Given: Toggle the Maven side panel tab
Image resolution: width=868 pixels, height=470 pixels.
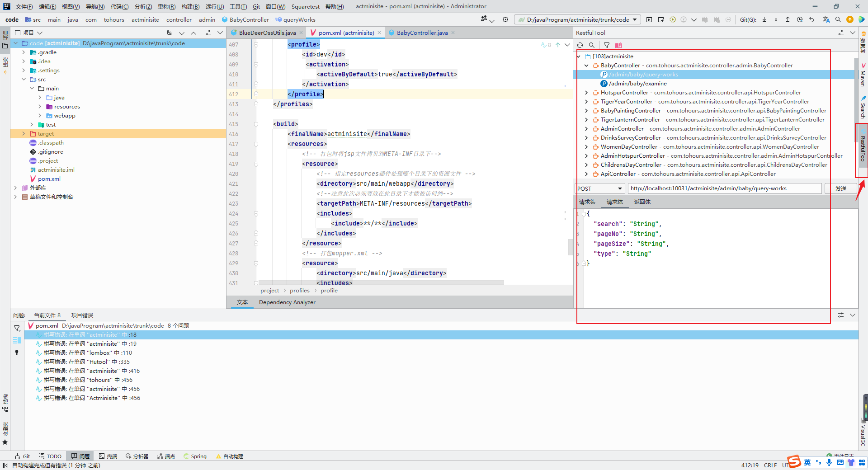Looking at the screenshot, I should point(863,75).
